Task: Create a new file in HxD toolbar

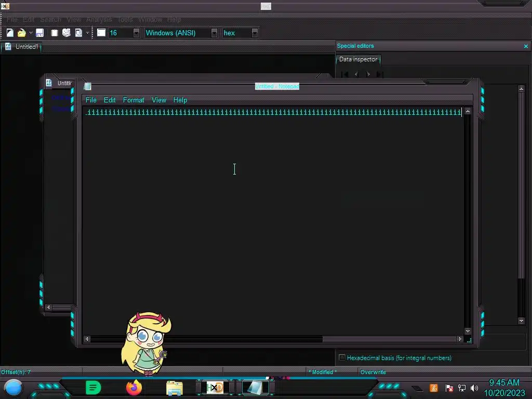Action: point(10,33)
